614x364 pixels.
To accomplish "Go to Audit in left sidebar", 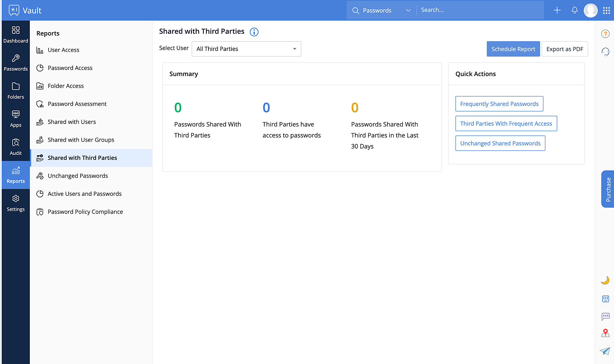I will (x=16, y=147).
